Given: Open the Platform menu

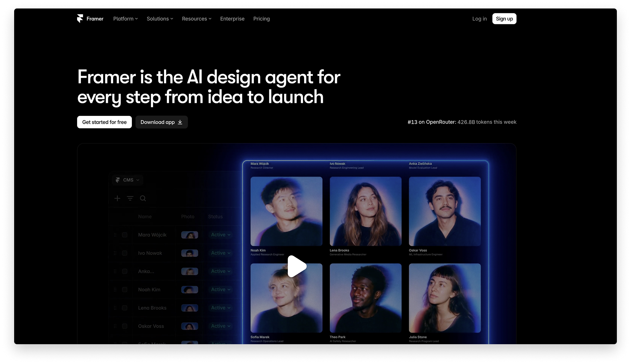Looking at the screenshot, I should (125, 19).
